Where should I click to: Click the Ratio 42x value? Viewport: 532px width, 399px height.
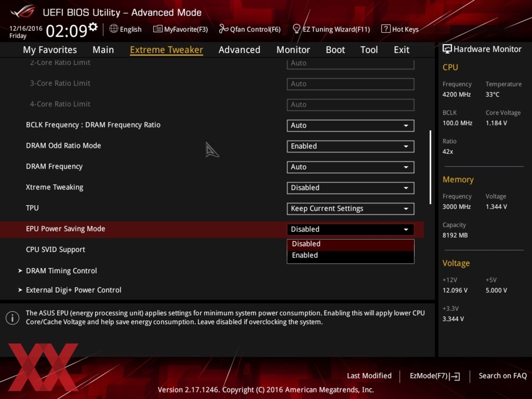448,151
